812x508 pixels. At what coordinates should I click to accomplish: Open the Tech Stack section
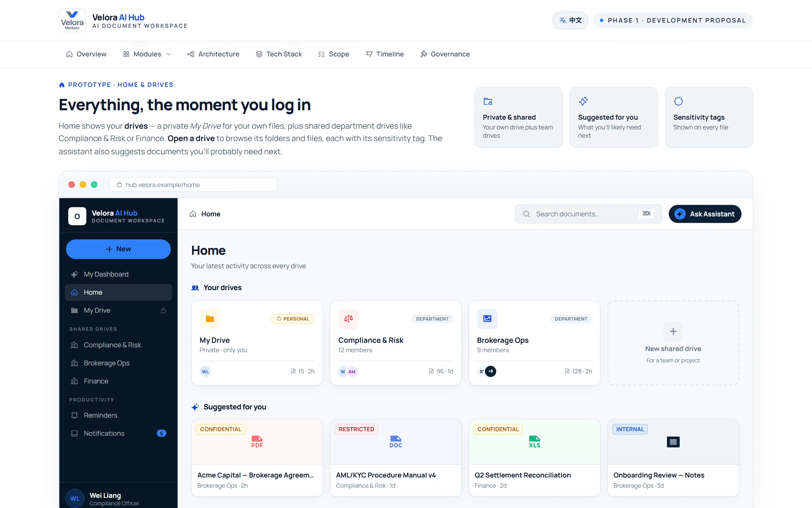pos(279,54)
